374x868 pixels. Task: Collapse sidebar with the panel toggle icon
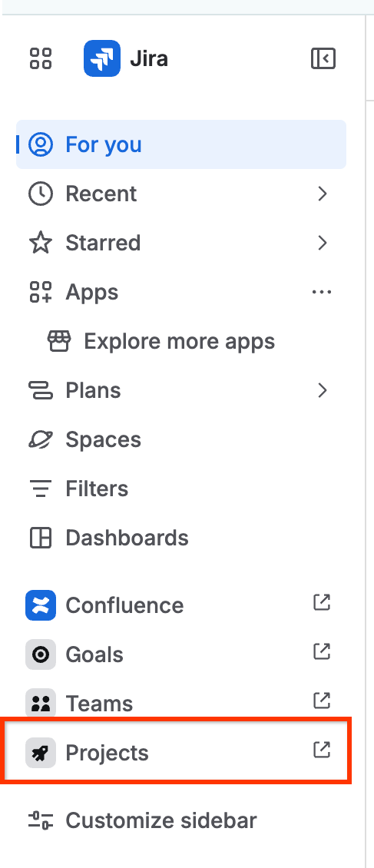tap(323, 58)
